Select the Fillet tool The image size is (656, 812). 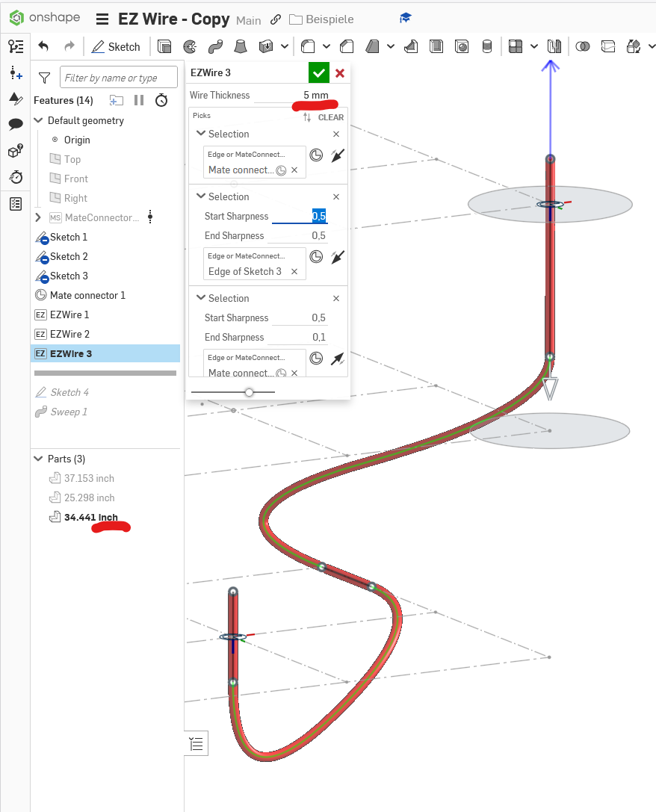pyautogui.click(x=308, y=46)
